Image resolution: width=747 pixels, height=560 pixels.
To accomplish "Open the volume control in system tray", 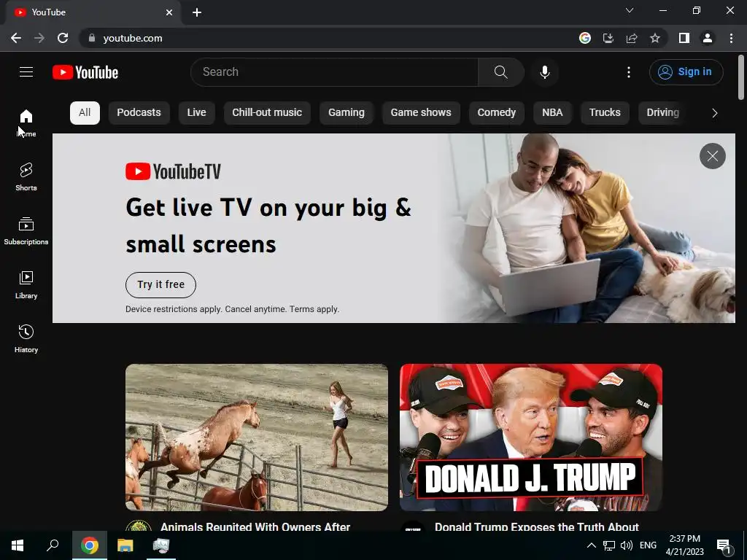I will (626, 545).
